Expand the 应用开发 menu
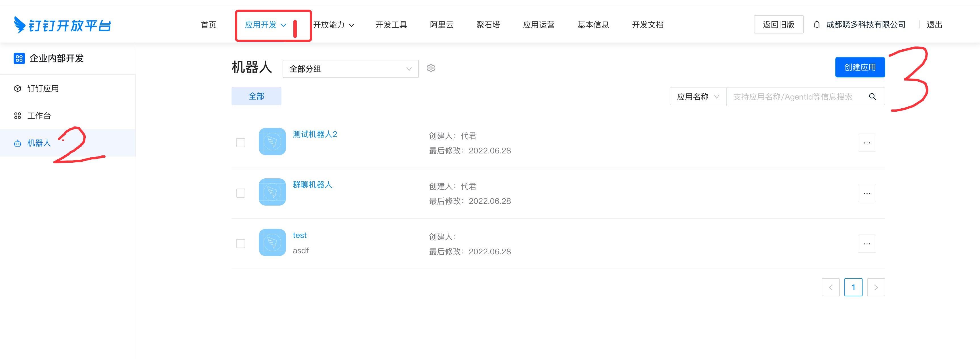The height and width of the screenshot is (359, 980). point(266,25)
